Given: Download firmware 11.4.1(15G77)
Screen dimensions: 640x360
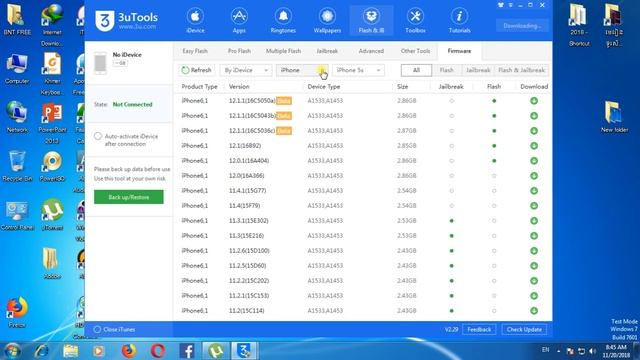Looking at the screenshot, I should 534,191.
